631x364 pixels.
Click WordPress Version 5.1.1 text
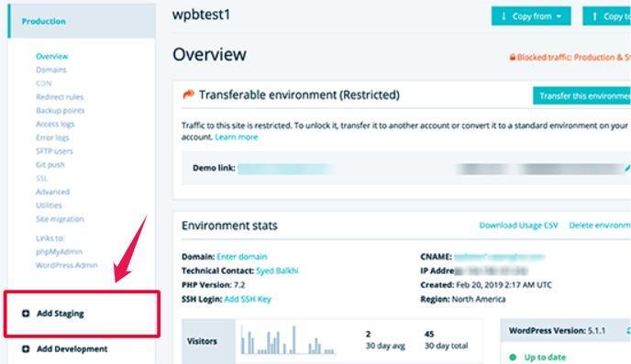click(x=557, y=331)
